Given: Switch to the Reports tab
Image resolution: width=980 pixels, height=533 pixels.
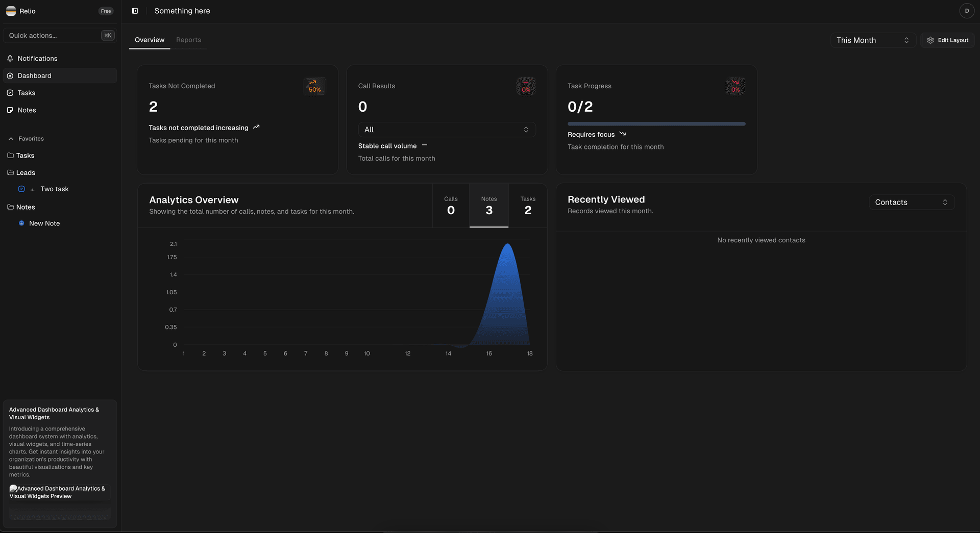Looking at the screenshot, I should (188, 40).
